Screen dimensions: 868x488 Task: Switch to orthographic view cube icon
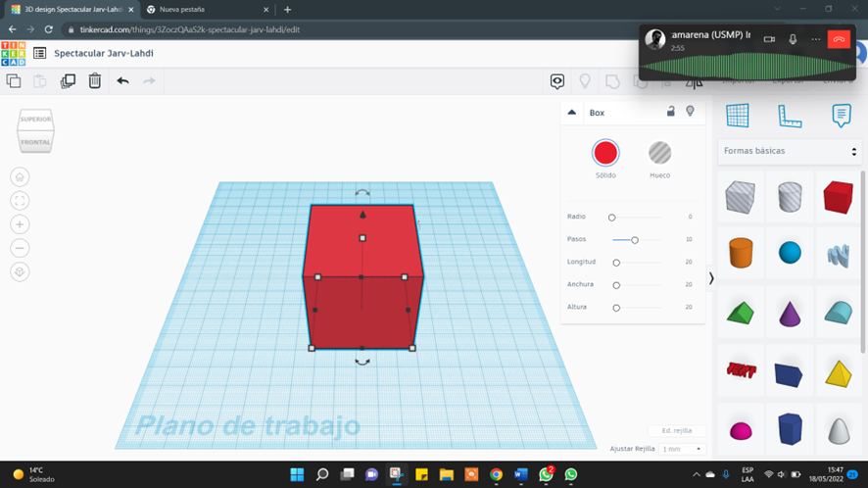tap(20, 272)
